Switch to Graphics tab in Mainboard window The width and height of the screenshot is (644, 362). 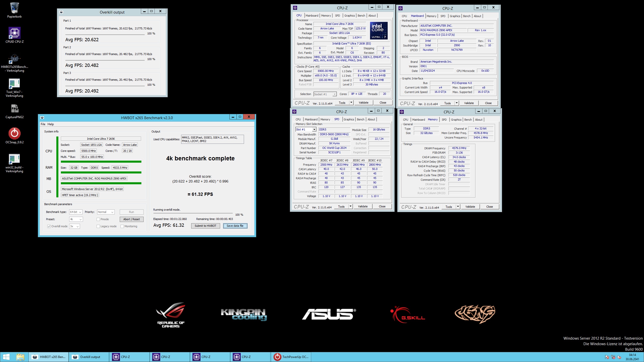pyautogui.click(x=455, y=16)
